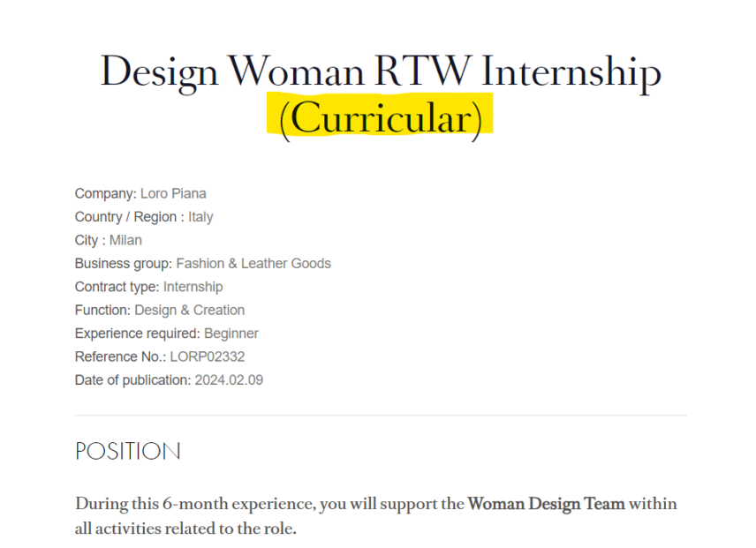Select Fashion & Leather Goods business group
The height and width of the screenshot is (548, 756).
[253, 263]
